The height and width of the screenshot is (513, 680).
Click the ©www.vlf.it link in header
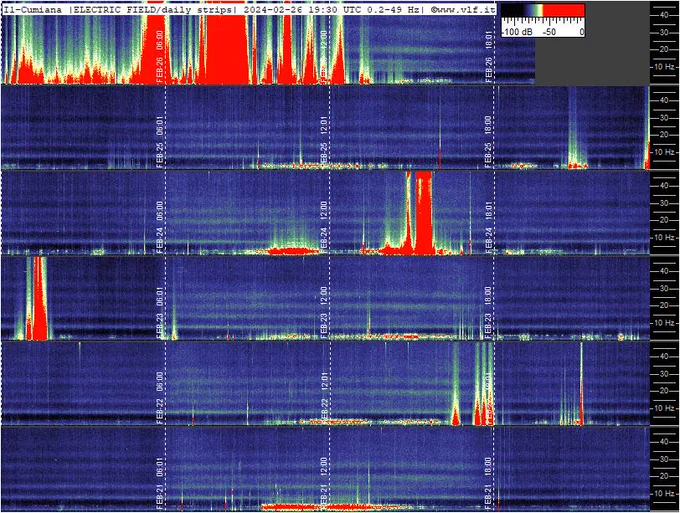[463, 10]
